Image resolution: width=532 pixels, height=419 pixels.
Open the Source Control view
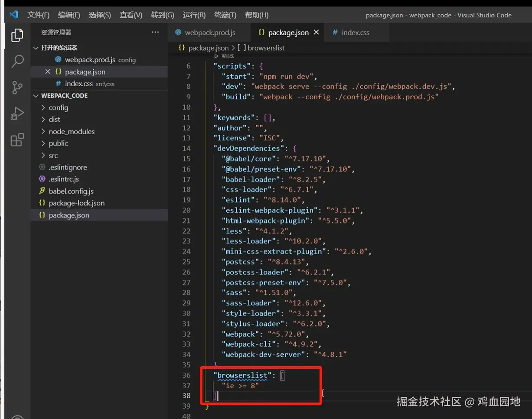point(17,88)
